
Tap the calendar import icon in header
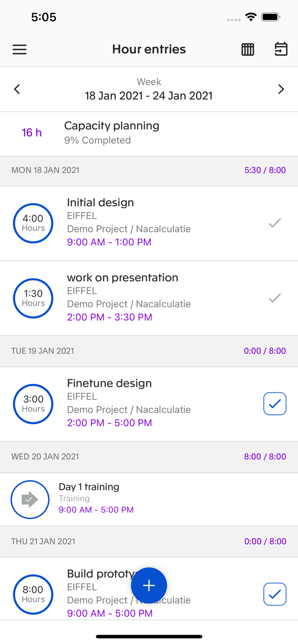coord(281,49)
